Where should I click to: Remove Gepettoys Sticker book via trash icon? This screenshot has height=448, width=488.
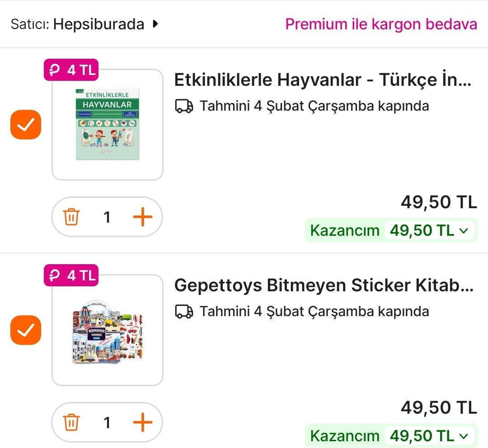click(x=71, y=423)
